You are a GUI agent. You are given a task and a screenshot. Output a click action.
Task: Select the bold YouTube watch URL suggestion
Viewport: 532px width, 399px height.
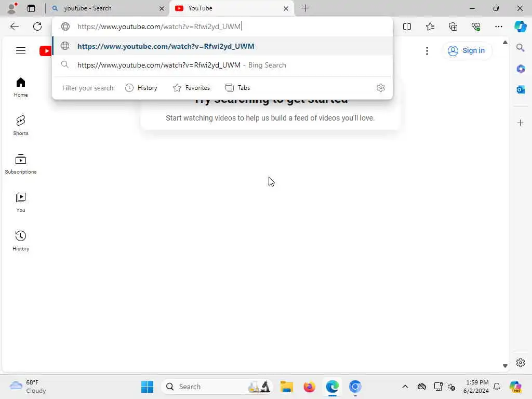[x=222, y=46]
